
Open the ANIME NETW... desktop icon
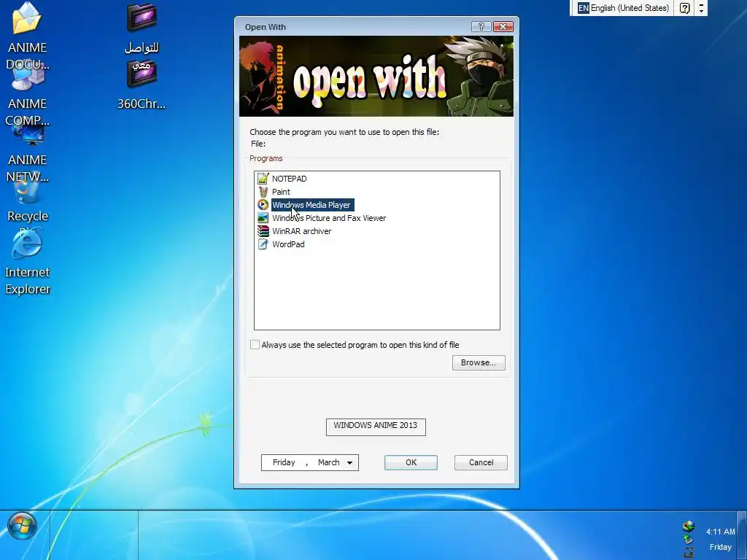click(x=28, y=133)
